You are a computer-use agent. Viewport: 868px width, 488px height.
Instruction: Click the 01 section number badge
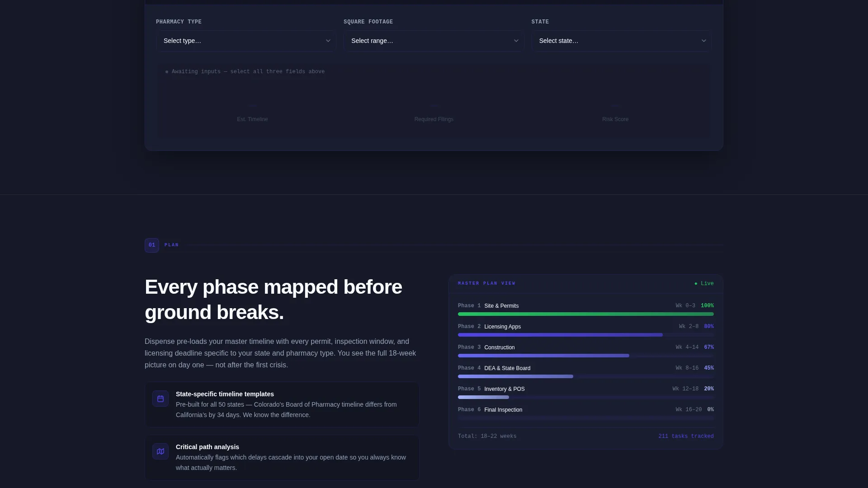click(152, 245)
